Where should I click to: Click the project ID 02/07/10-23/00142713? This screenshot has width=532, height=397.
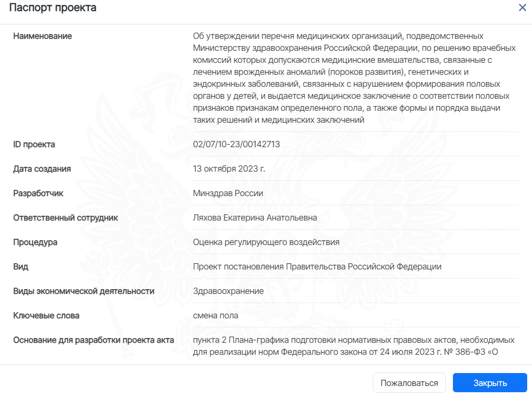pos(236,144)
